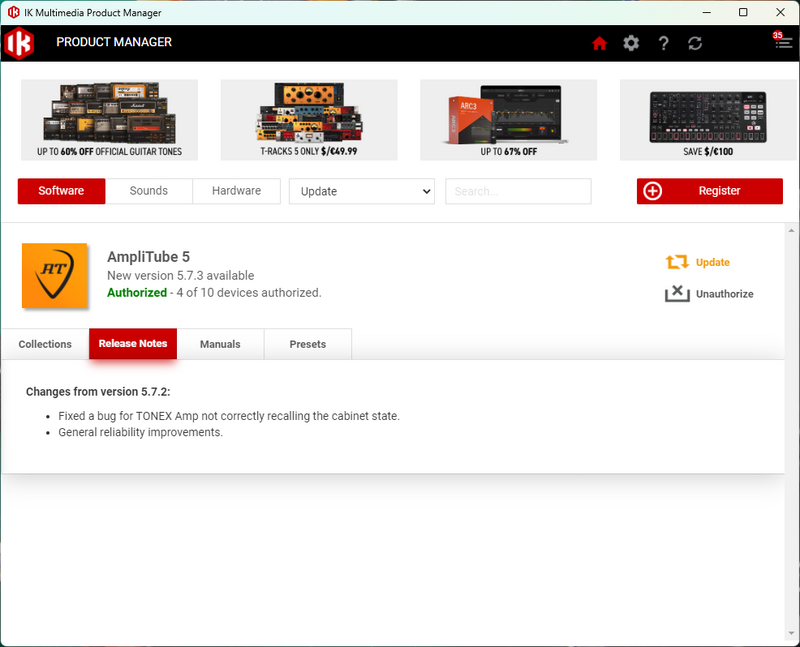Click the Unauthorize X tray icon

coord(677,293)
